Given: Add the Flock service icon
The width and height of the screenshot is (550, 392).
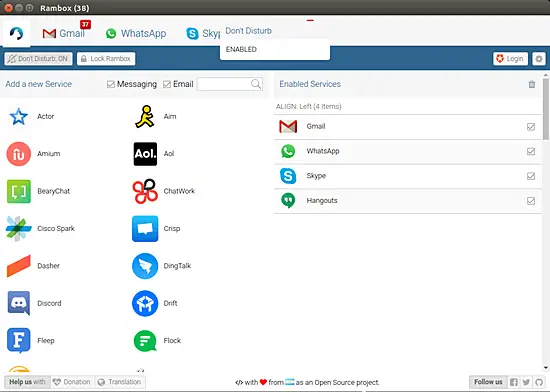Looking at the screenshot, I should 145,340.
